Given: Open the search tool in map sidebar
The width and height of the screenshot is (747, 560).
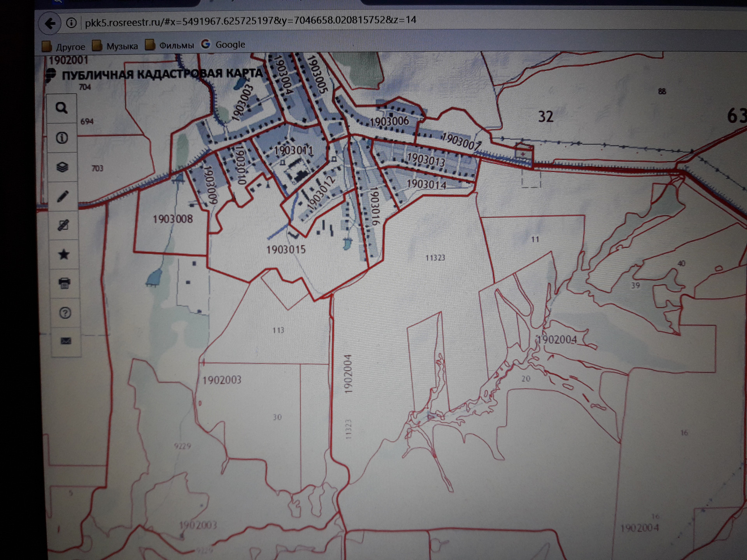Looking at the screenshot, I should tap(61, 108).
